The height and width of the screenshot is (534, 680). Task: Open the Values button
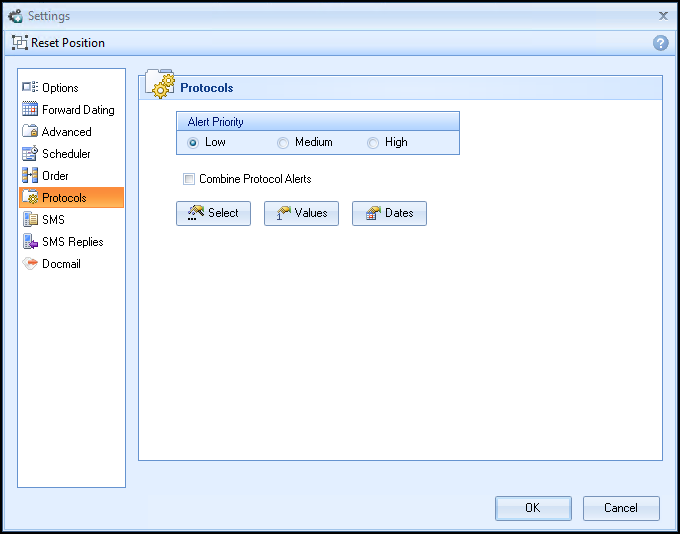[301, 213]
